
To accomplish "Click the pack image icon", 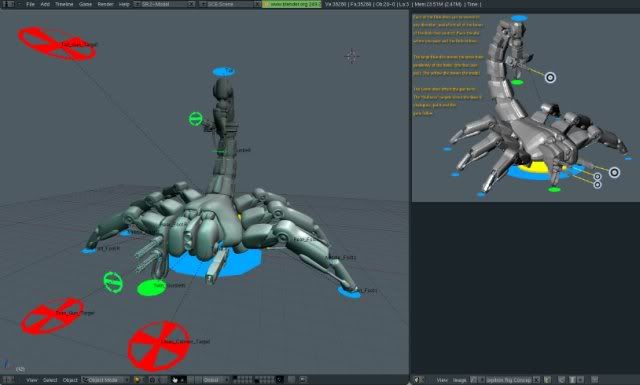I will coord(548,380).
